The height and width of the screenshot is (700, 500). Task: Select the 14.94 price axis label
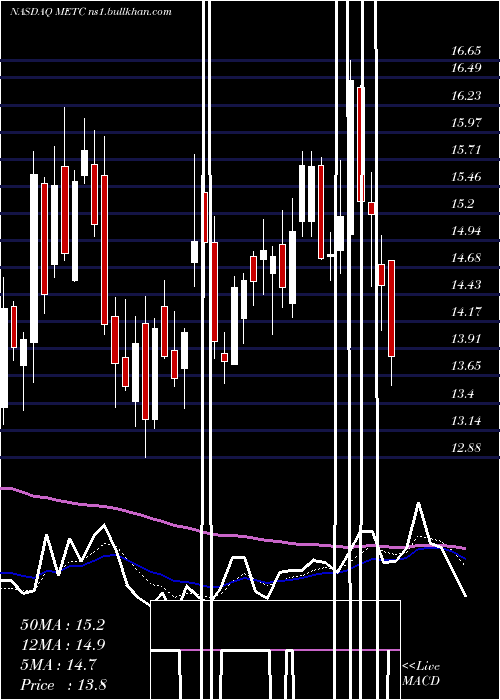pyautogui.click(x=466, y=231)
